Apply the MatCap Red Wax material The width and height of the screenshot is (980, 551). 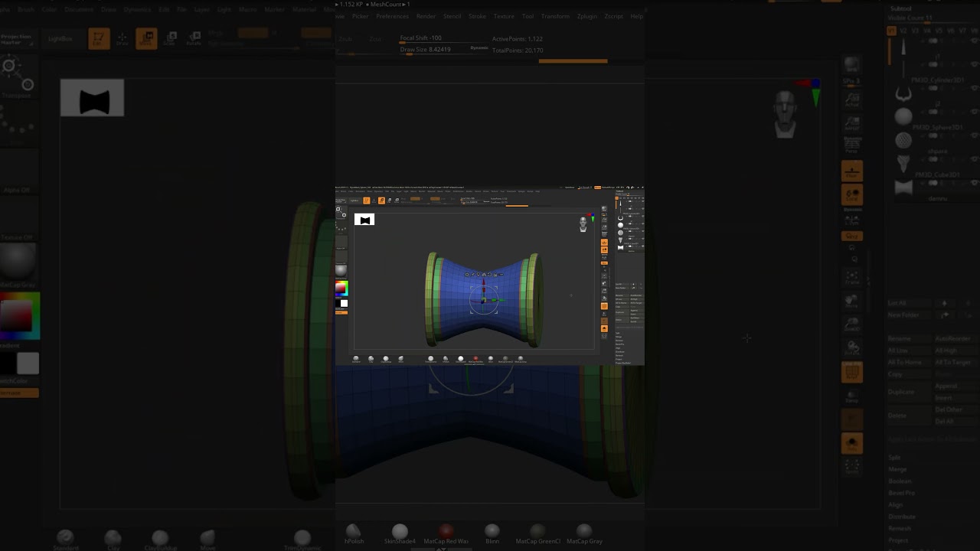(446, 533)
